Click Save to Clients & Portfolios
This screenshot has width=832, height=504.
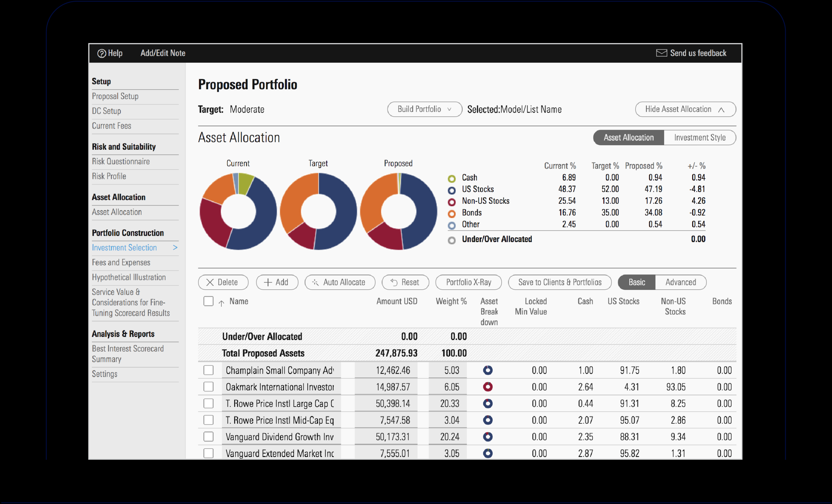click(560, 282)
